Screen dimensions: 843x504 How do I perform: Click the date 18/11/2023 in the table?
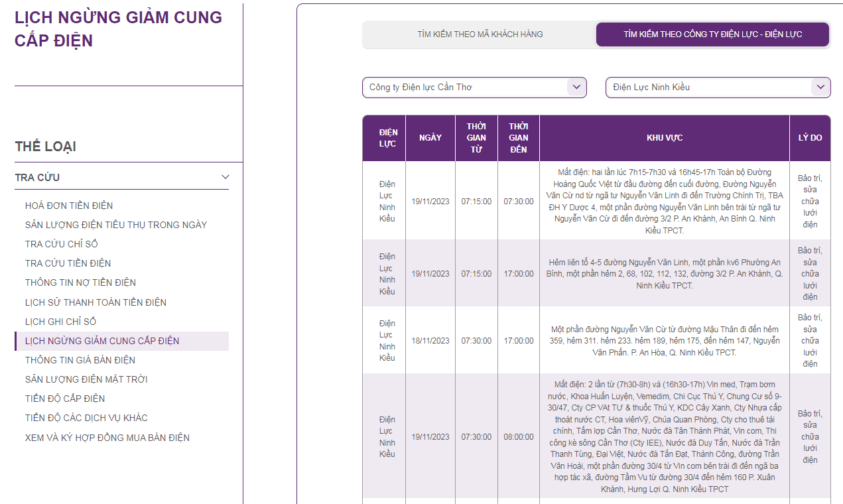430,341
